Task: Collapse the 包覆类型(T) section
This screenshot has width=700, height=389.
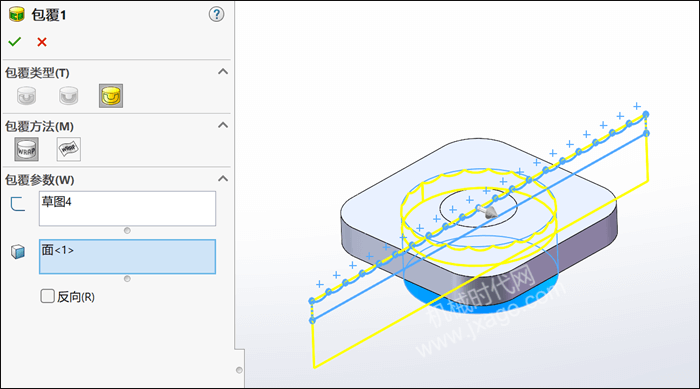Action: point(223,71)
